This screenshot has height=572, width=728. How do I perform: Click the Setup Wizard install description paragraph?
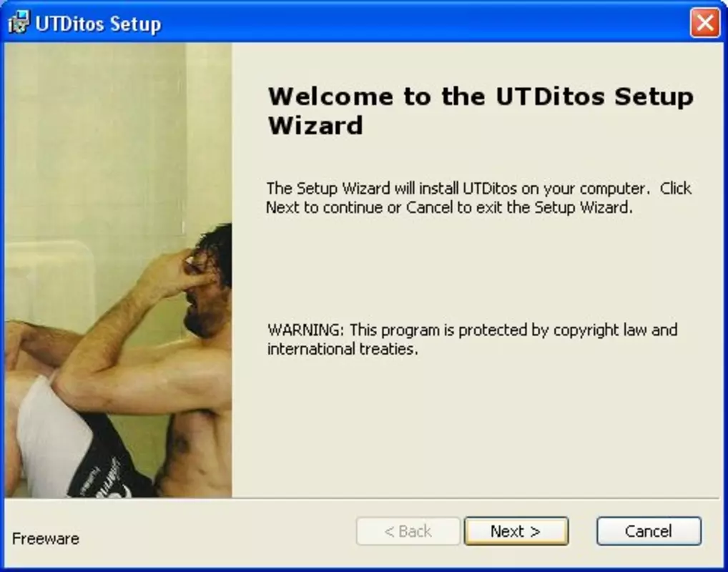(478, 198)
